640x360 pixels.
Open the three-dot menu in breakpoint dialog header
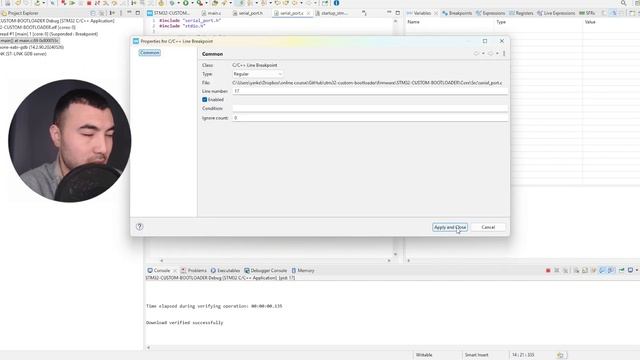click(504, 53)
